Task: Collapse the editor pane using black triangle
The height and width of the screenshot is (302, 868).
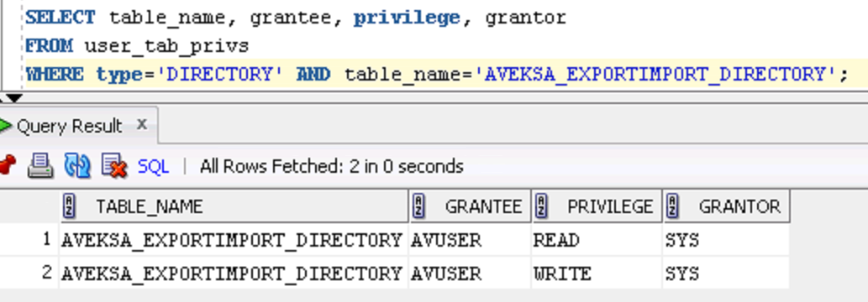Action: coord(13,98)
